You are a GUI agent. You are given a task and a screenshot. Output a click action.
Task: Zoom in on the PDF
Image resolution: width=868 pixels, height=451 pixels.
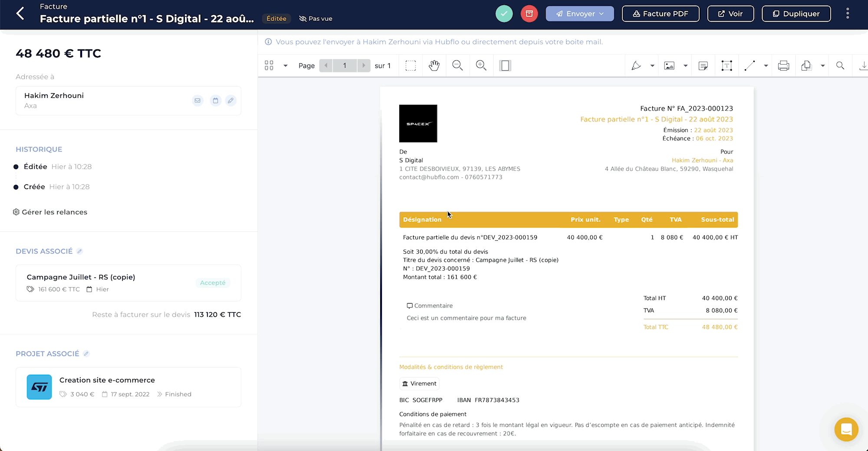coord(481,65)
